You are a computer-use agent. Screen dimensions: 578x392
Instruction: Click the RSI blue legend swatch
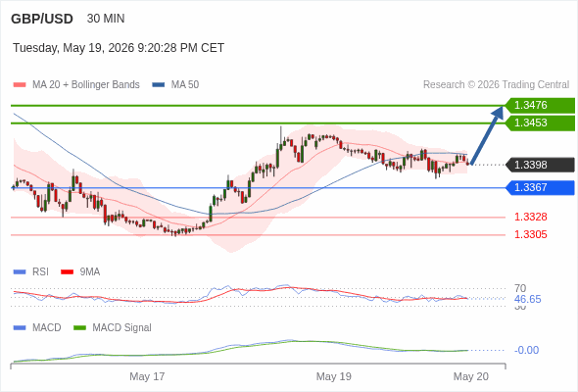coord(20,272)
